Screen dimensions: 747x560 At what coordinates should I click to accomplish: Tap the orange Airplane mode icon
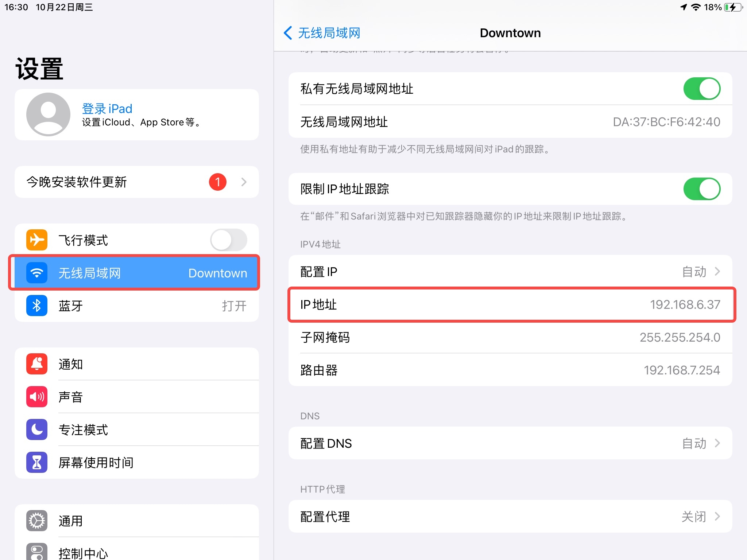coord(37,240)
